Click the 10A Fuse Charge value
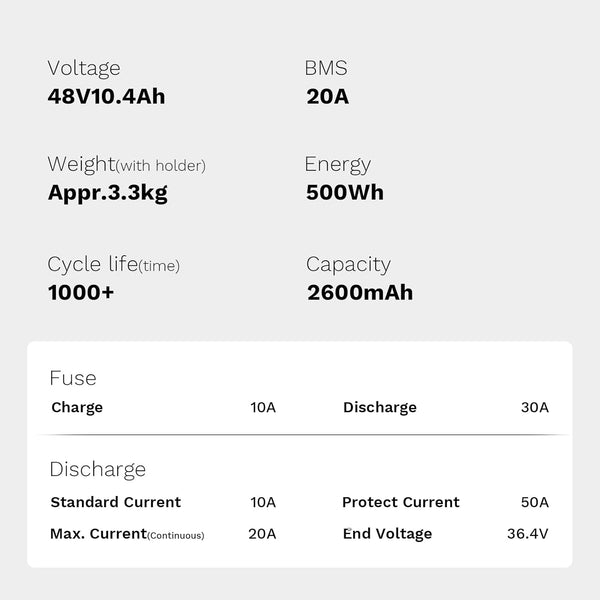This screenshot has height=600, width=600. coord(263,408)
